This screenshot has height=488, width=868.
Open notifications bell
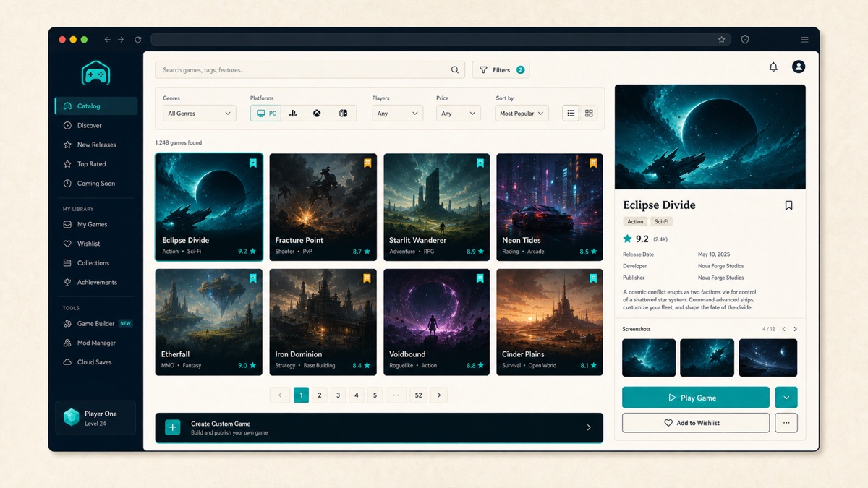pyautogui.click(x=773, y=67)
